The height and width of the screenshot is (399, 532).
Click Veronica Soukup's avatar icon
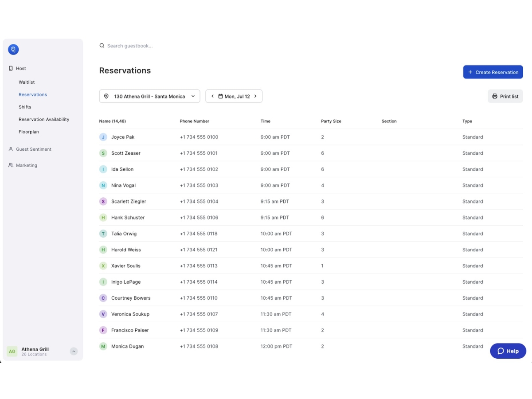(103, 314)
